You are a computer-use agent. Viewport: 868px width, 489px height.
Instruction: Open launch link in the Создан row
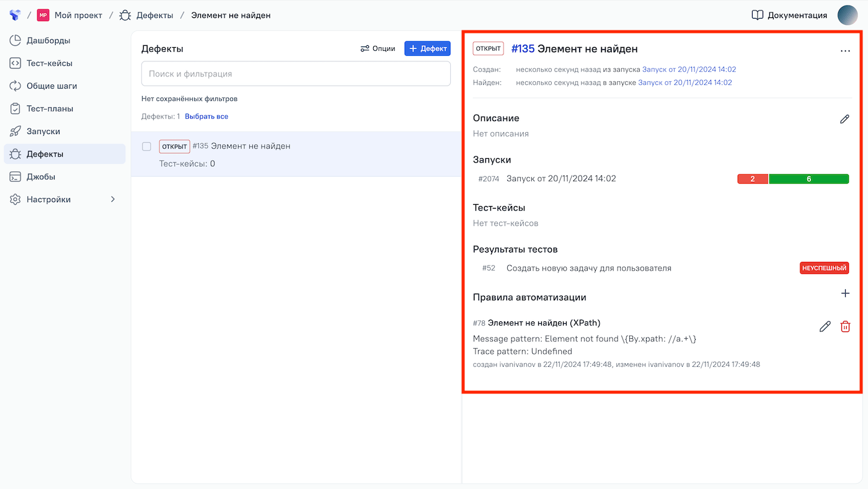click(x=689, y=70)
